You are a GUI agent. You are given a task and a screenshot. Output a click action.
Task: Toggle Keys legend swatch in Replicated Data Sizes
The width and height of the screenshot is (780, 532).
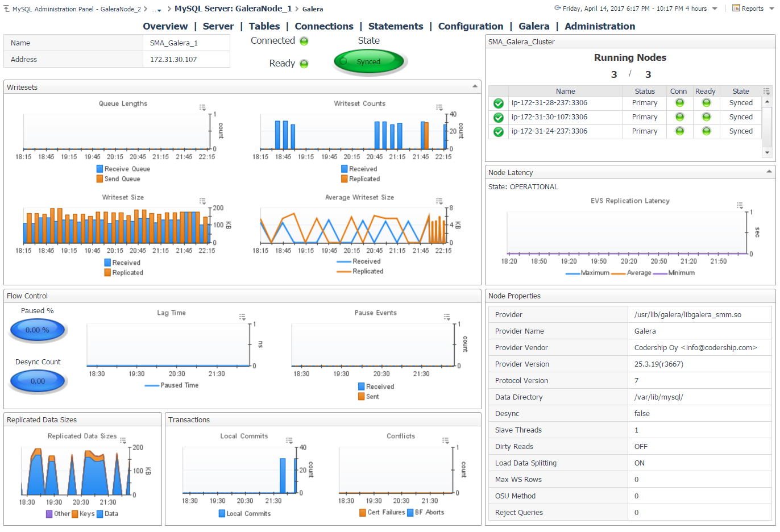pos(75,514)
